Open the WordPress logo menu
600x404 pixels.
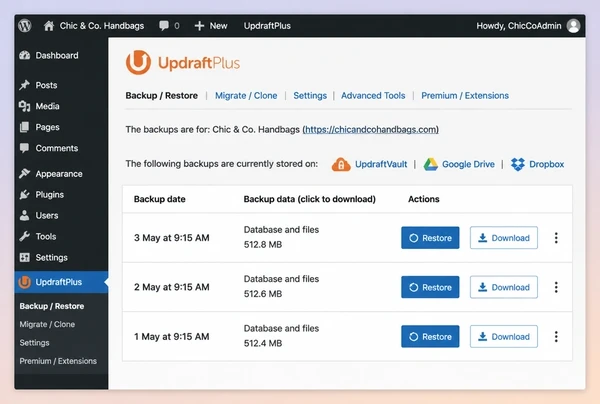click(x=25, y=26)
